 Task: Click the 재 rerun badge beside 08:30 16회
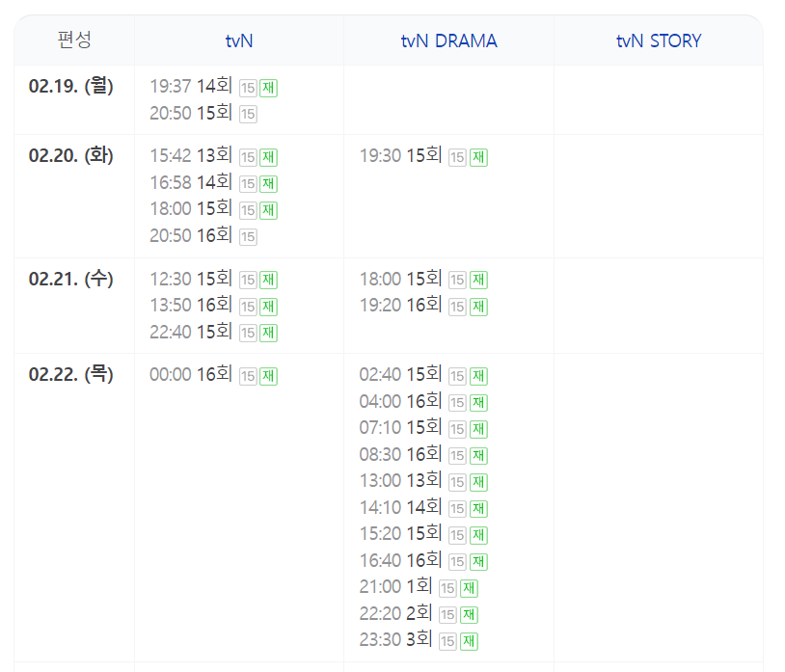click(478, 456)
